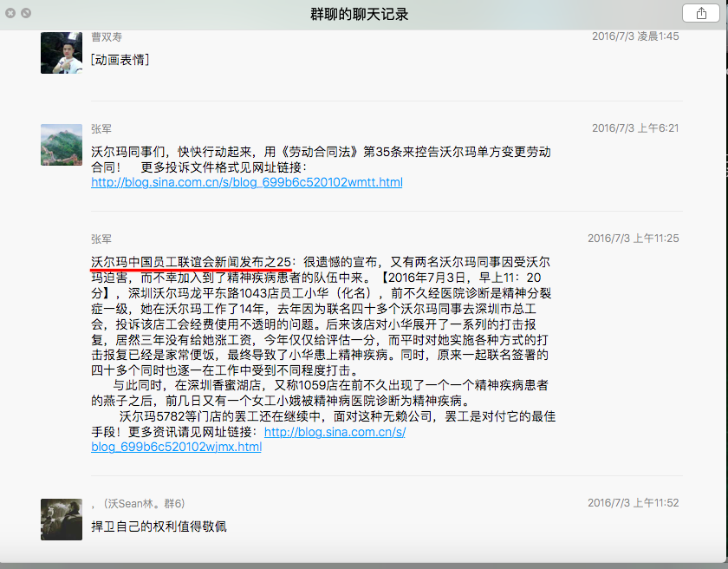Open 张军's Great Wall avatar
This screenshot has height=569, width=728.
[62, 145]
